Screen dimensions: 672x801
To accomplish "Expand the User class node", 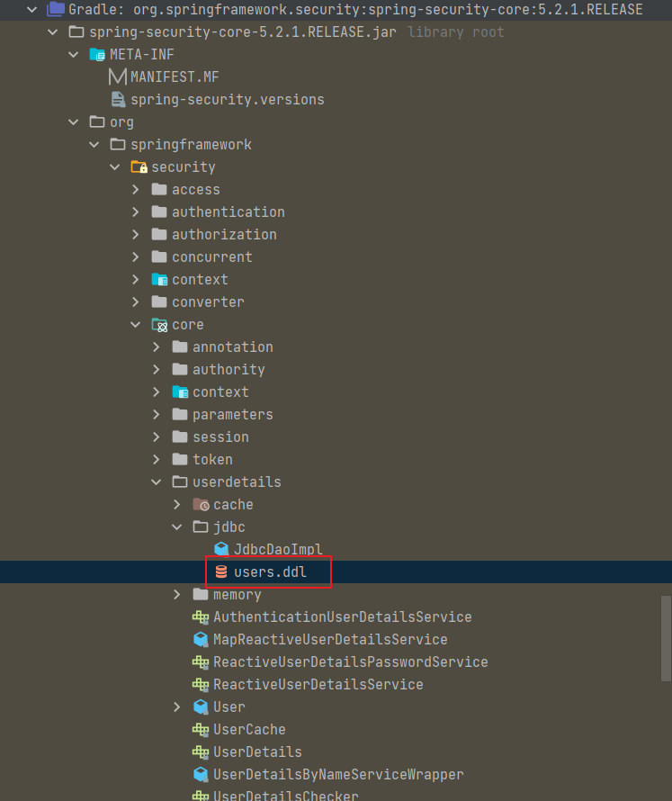I will pyautogui.click(x=176, y=707).
